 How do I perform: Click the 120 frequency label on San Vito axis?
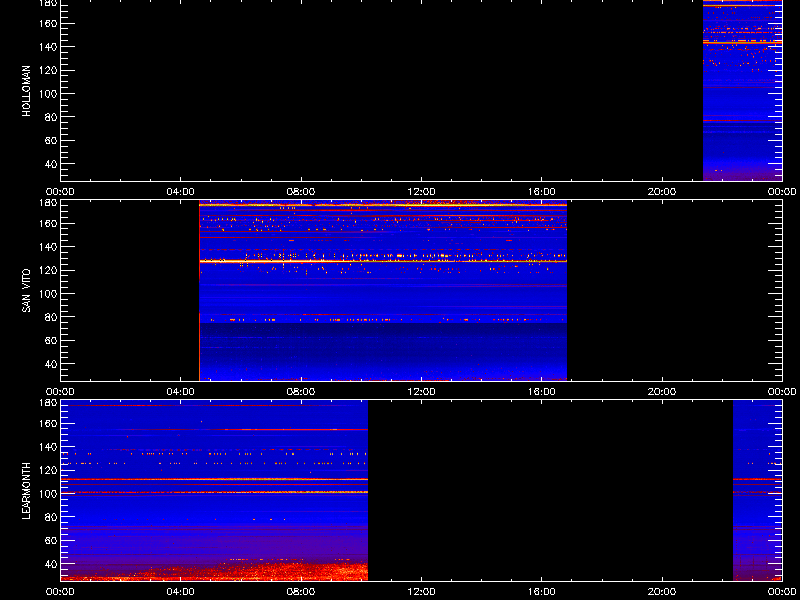pyautogui.click(x=49, y=270)
